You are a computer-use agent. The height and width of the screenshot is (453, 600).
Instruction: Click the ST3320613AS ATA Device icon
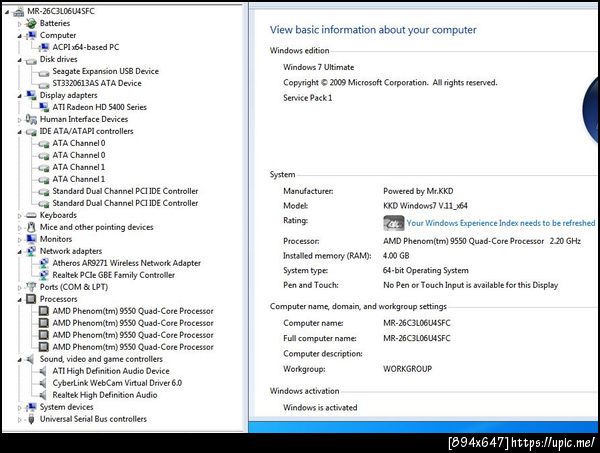[44, 83]
